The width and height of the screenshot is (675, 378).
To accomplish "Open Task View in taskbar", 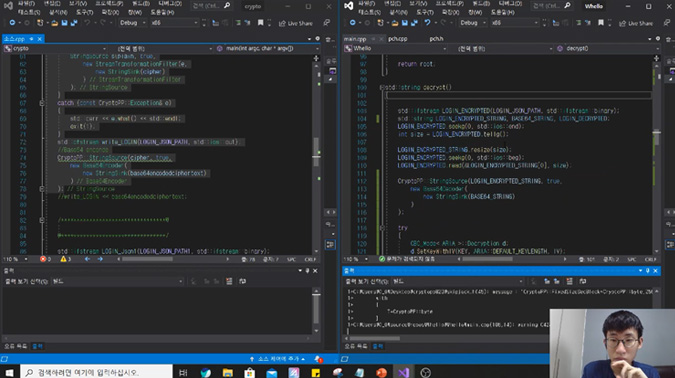I will coord(183,372).
